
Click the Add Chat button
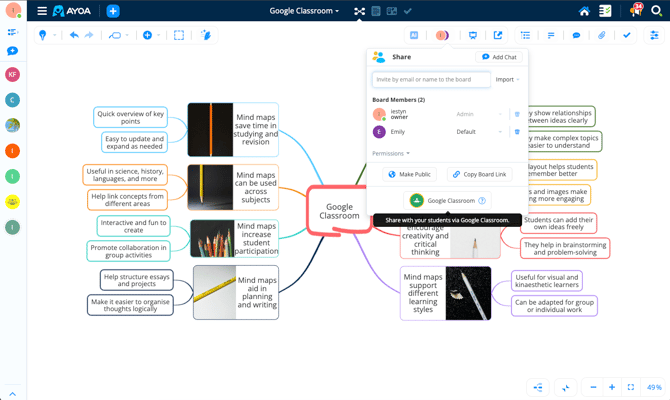pyautogui.click(x=499, y=57)
